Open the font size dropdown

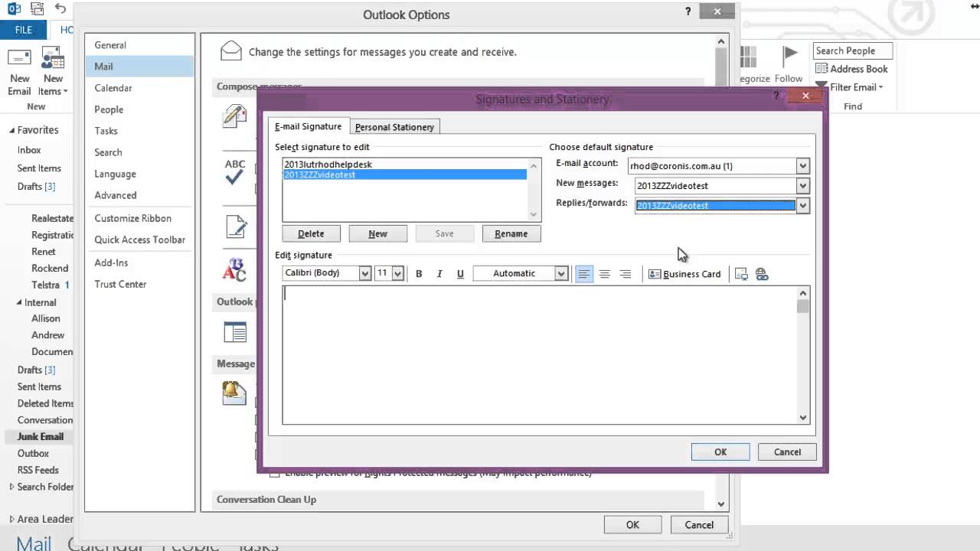[397, 273]
